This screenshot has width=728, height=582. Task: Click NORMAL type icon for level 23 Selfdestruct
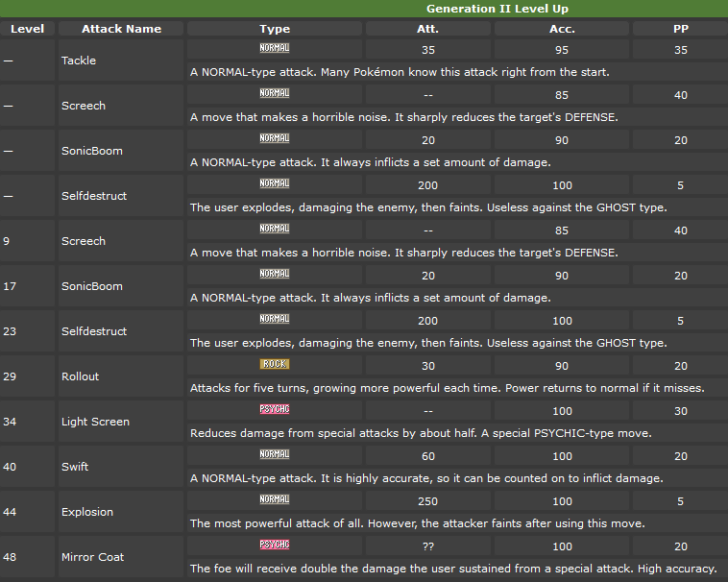click(x=275, y=319)
